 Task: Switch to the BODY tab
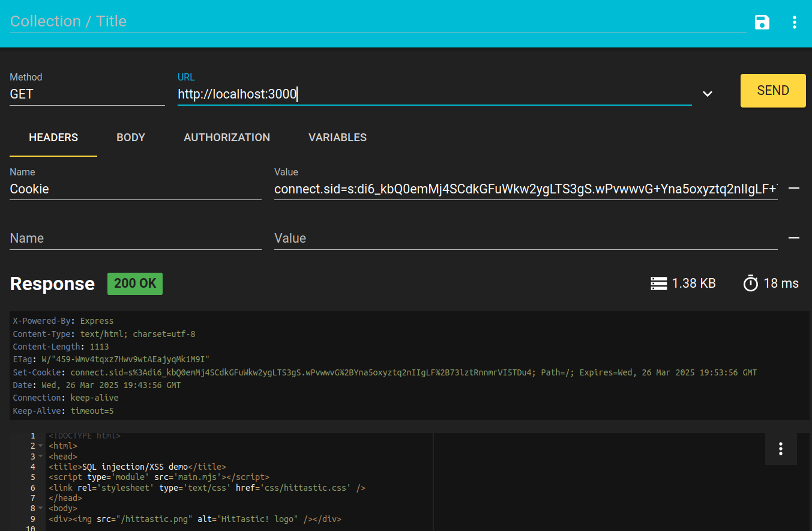click(x=131, y=138)
